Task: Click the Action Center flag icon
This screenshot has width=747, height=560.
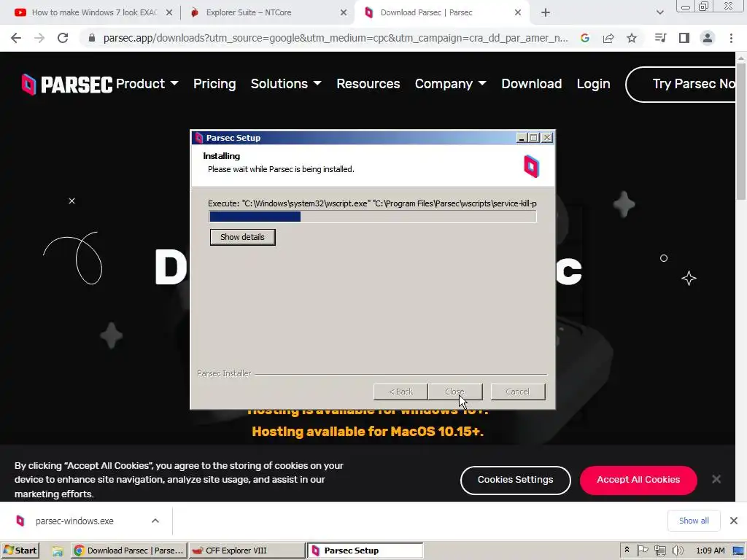Action: (x=642, y=551)
